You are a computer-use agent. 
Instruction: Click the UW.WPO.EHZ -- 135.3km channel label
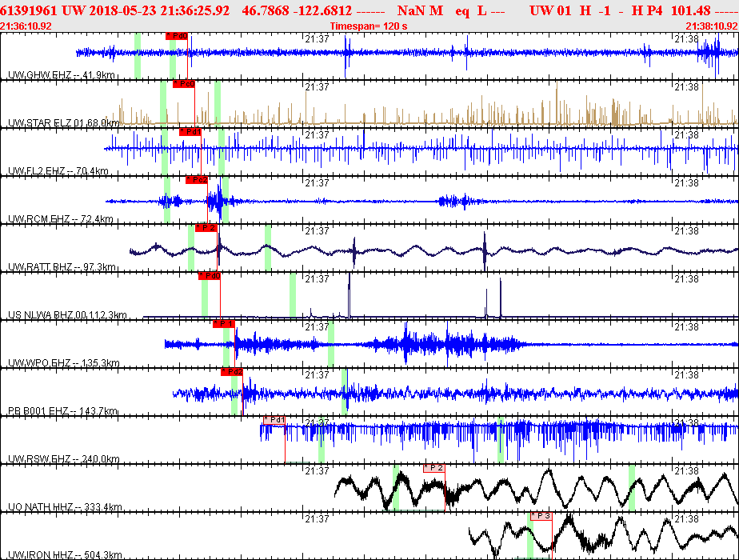coord(64,363)
